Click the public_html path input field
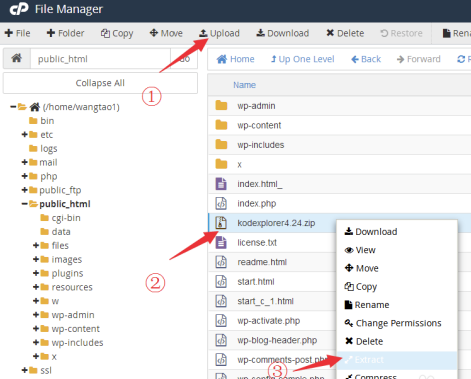Image resolution: width=471 pixels, height=379 pixels. tap(100, 59)
